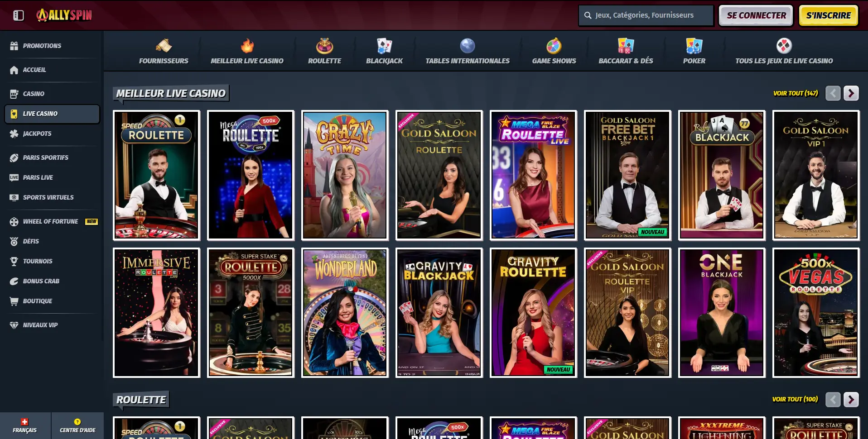Click the Tables Internationales globe icon
Viewport: 868px width, 439px height.
point(467,46)
